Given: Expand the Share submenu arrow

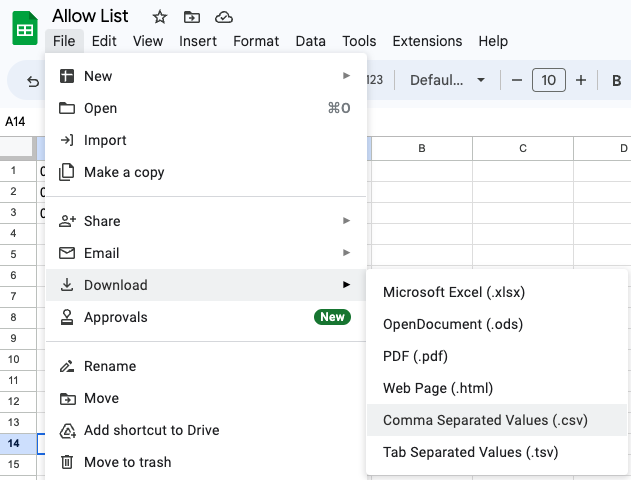Looking at the screenshot, I should (346, 220).
